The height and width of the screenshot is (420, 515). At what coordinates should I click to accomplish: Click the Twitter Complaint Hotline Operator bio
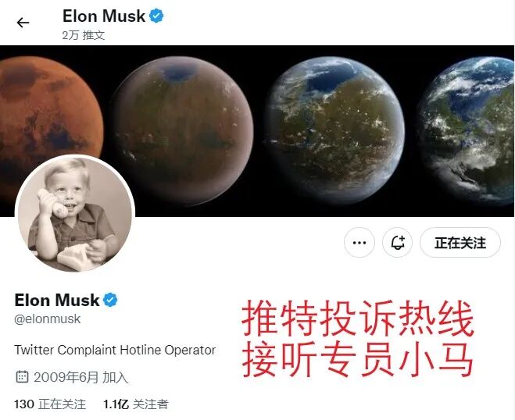pyautogui.click(x=115, y=350)
